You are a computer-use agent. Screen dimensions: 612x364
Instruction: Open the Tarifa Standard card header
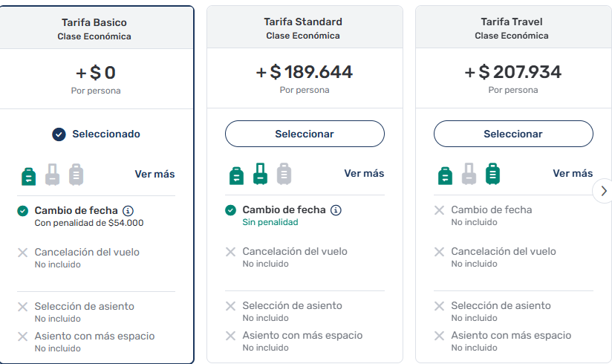[303, 28]
